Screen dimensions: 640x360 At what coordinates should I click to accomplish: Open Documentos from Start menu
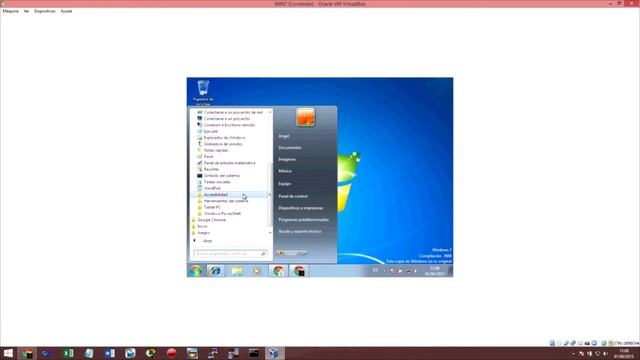point(290,148)
